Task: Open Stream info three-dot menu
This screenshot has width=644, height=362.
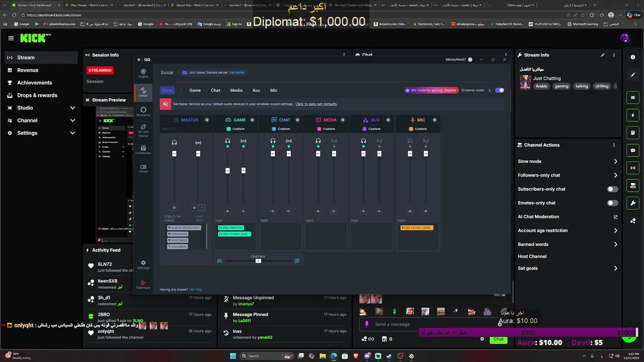Action: coord(614,55)
